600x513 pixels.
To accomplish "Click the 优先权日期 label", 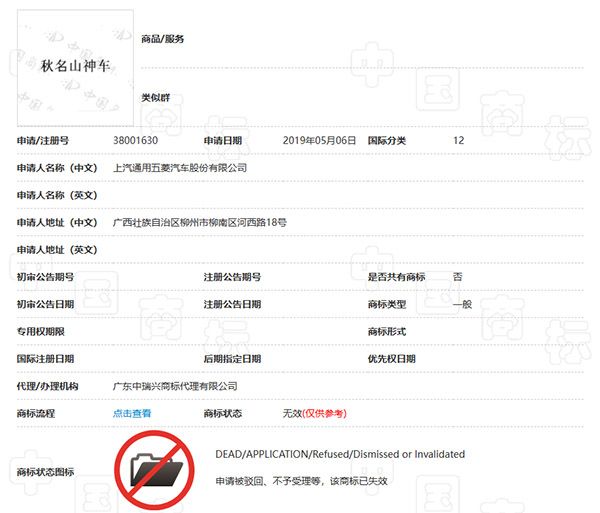I will click(x=391, y=358).
